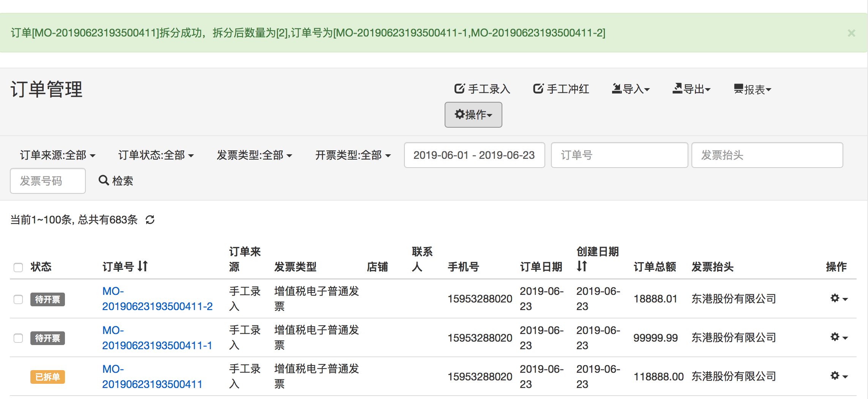Click the 订单号 search input field
Image resolution: width=868 pixels, height=399 pixels.
619,155
